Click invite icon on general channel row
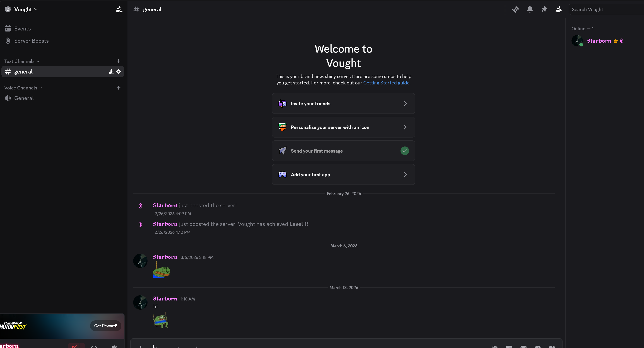 [x=111, y=72]
